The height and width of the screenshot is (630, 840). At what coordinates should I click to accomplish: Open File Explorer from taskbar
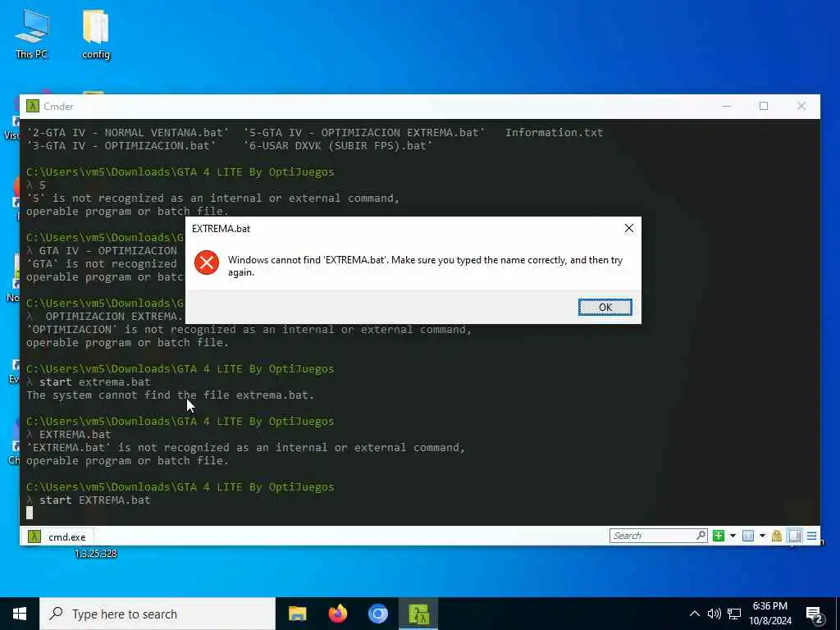pos(297,614)
